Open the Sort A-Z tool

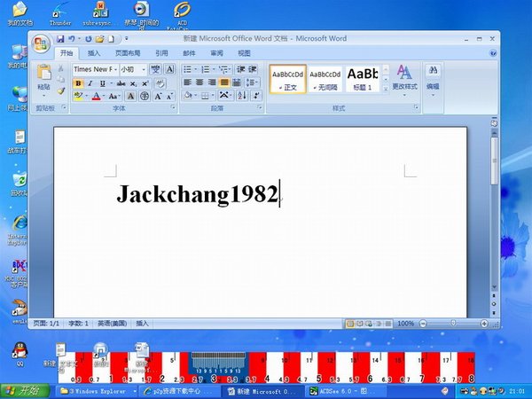pos(242,96)
